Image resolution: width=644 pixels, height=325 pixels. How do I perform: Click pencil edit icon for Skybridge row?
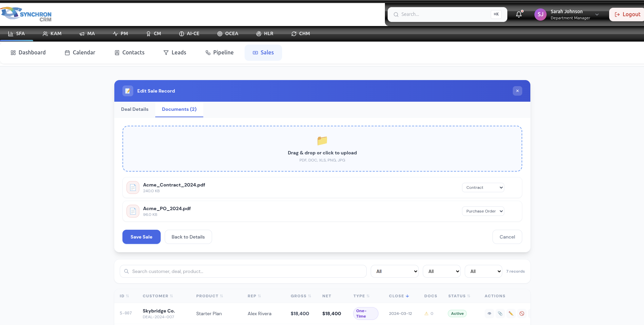[511, 314]
